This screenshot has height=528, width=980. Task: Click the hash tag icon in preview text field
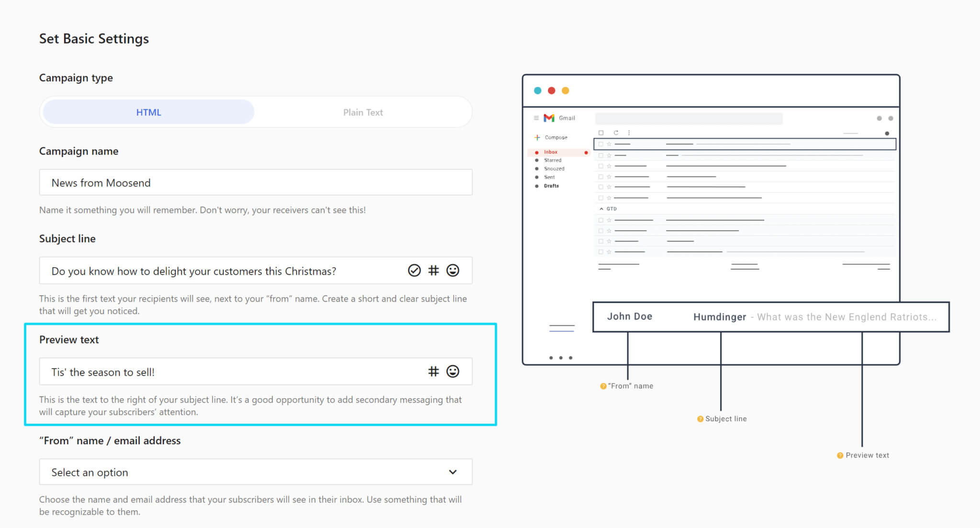tap(434, 371)
